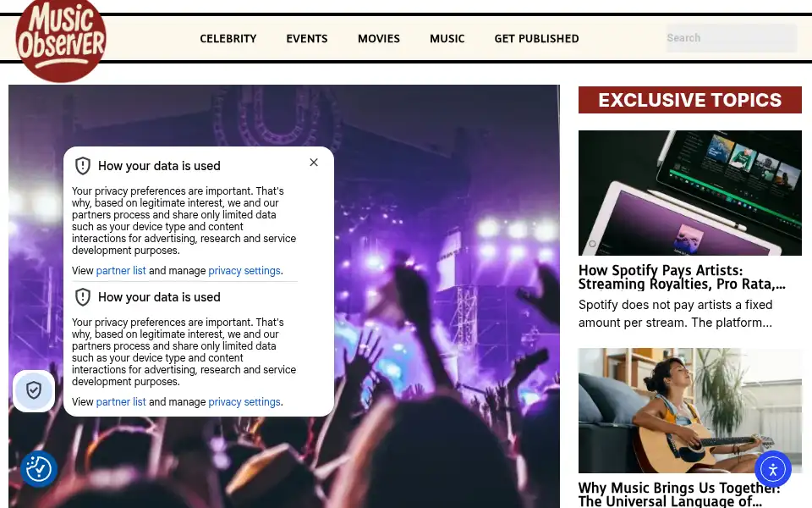Click the shield icon beside first 'How your data is used'
The width and height of the screenshot is (812, 508).
pyautogui.click(x=83, y=166)
